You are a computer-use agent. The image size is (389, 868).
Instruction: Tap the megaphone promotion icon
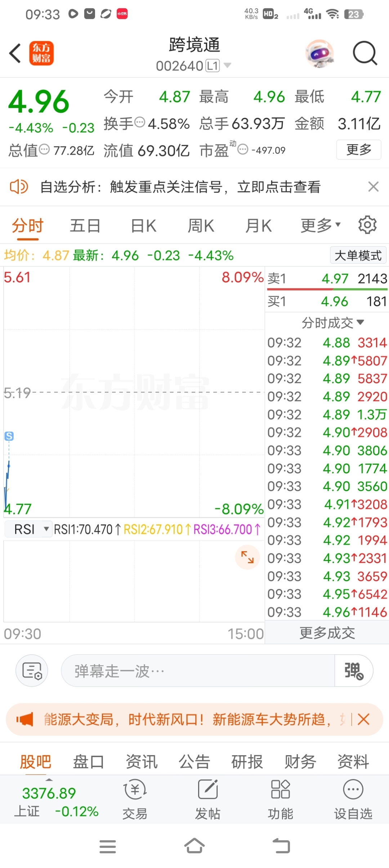[24, 719]
